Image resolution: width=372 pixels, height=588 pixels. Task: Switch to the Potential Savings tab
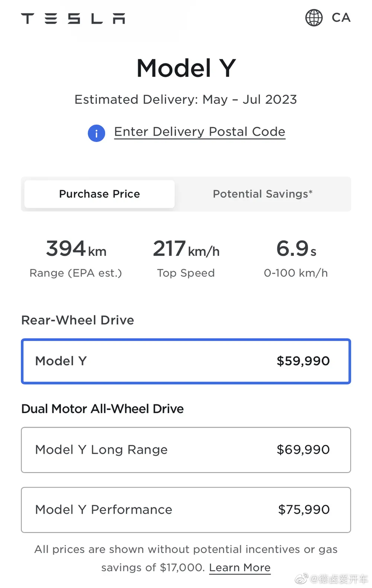click(262, 194)
